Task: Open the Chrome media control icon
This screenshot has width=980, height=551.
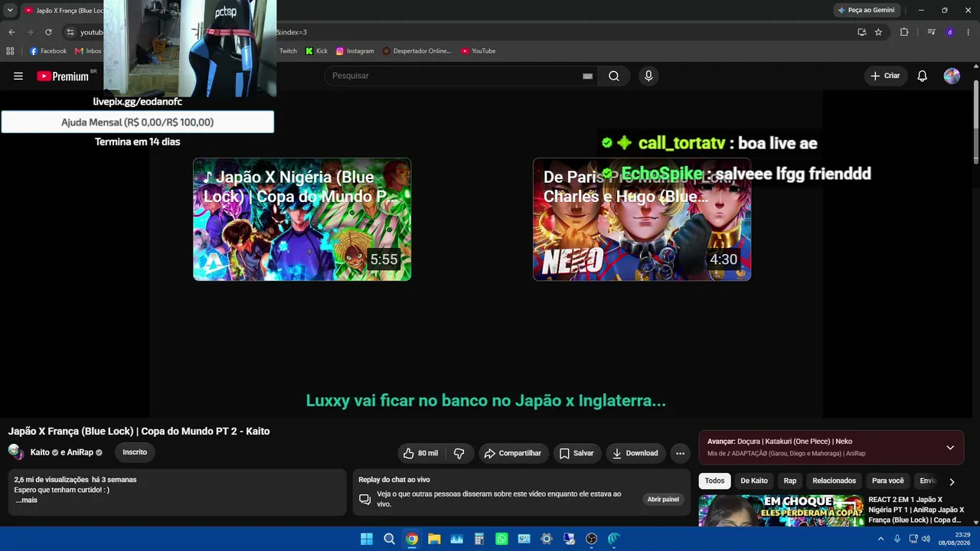Action: click(x=931, y=32)
